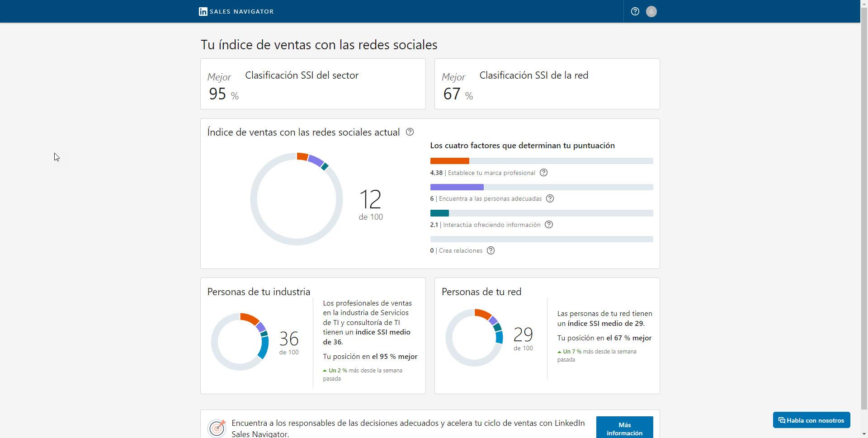Click the Más información button
This screenshot has width=868, height=438.
pos(624,428)
